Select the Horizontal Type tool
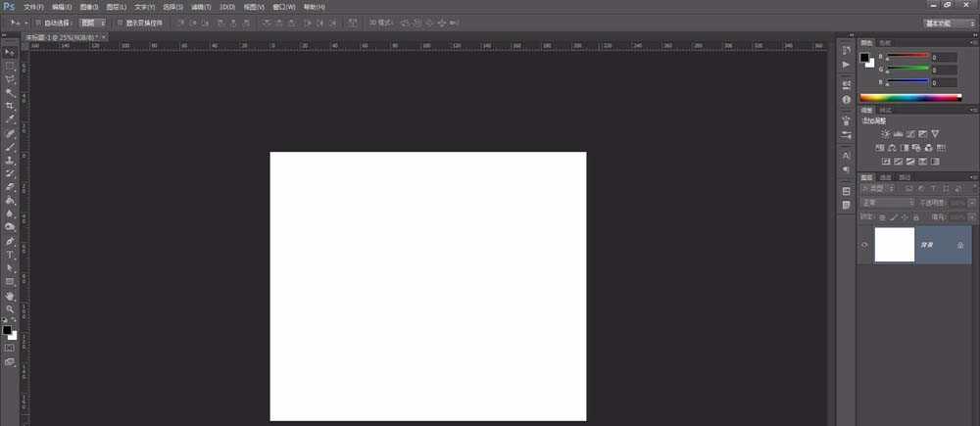This screenshot has height=426, width=980. click(10, 255)
